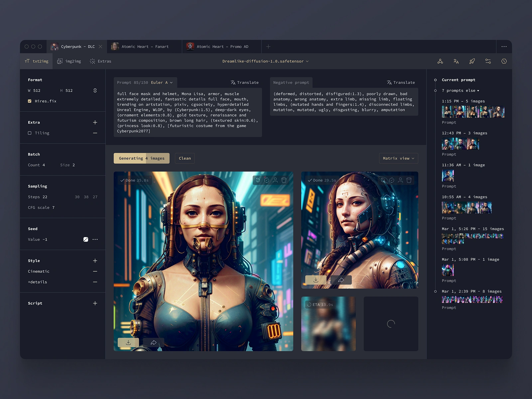Open the Atomic Heart - Fanart tab

click(145, 47)
